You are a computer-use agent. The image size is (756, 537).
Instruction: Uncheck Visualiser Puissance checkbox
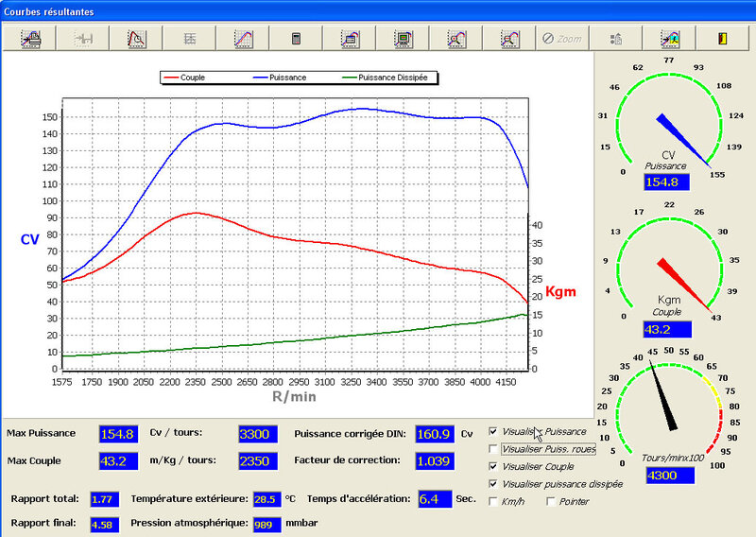click(x=493, y=432)
